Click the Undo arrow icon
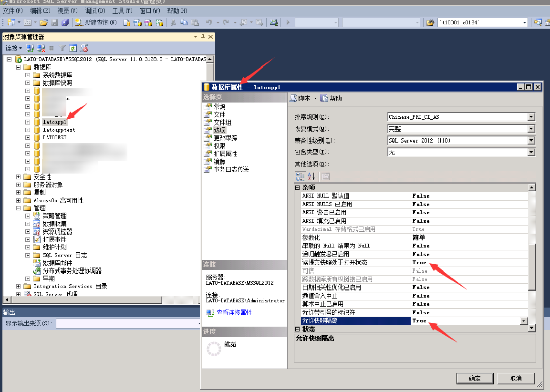Viewport: 550px width, 392px height. coord(209,22)
